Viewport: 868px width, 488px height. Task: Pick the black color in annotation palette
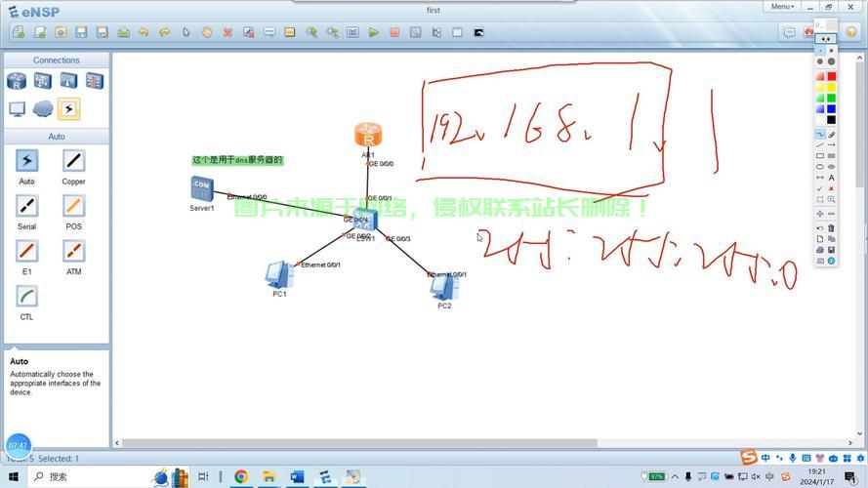(832, 119)
